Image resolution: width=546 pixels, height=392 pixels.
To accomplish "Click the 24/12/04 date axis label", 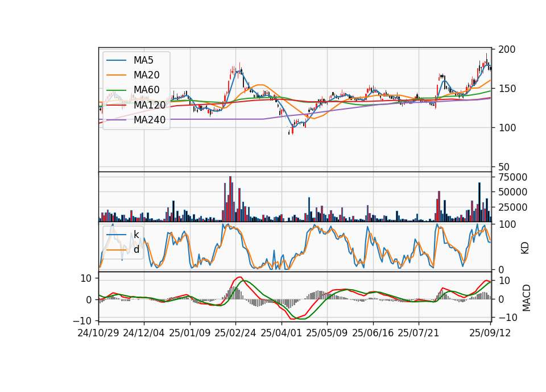I will point(144,333).
